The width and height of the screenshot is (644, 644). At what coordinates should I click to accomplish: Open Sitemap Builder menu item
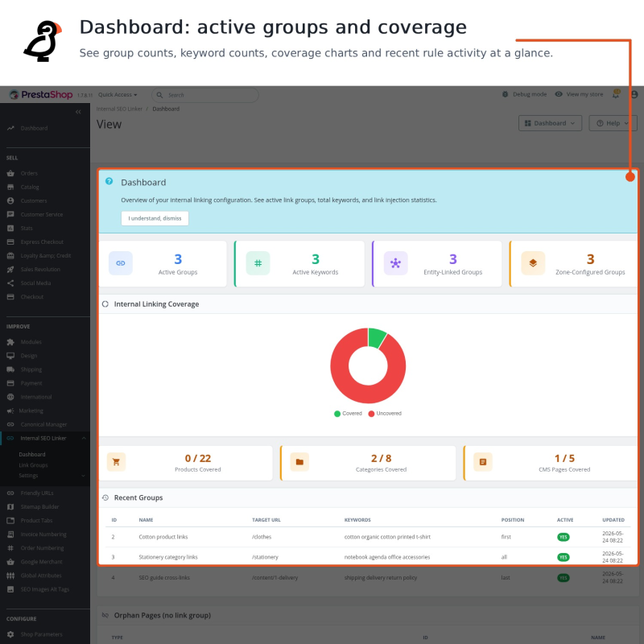(x=39, y=507)
